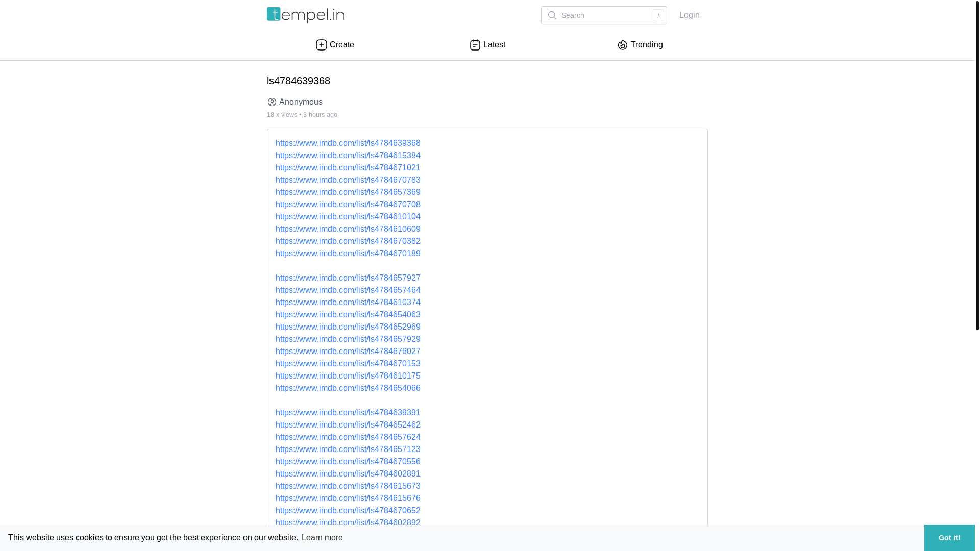Switch to the Latest tab
The width and height of the screenshot is (980, 551).
click(487, 45)
